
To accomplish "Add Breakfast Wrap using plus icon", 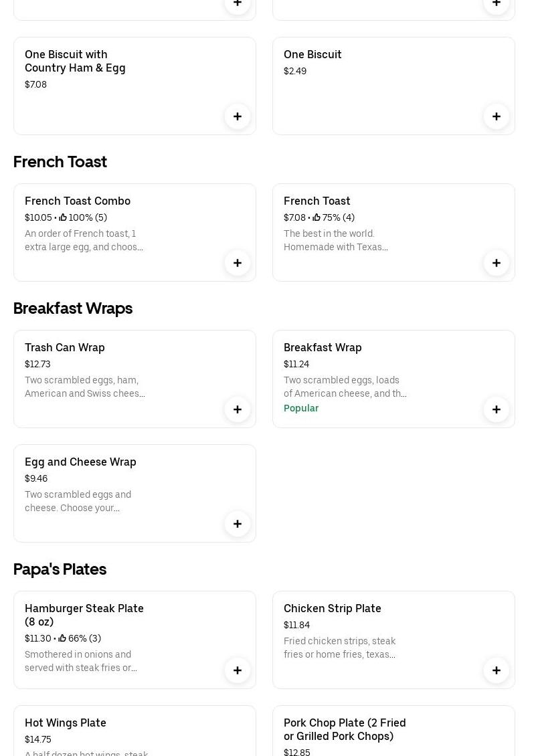I will pyautogui.click(x=497, y=409).
